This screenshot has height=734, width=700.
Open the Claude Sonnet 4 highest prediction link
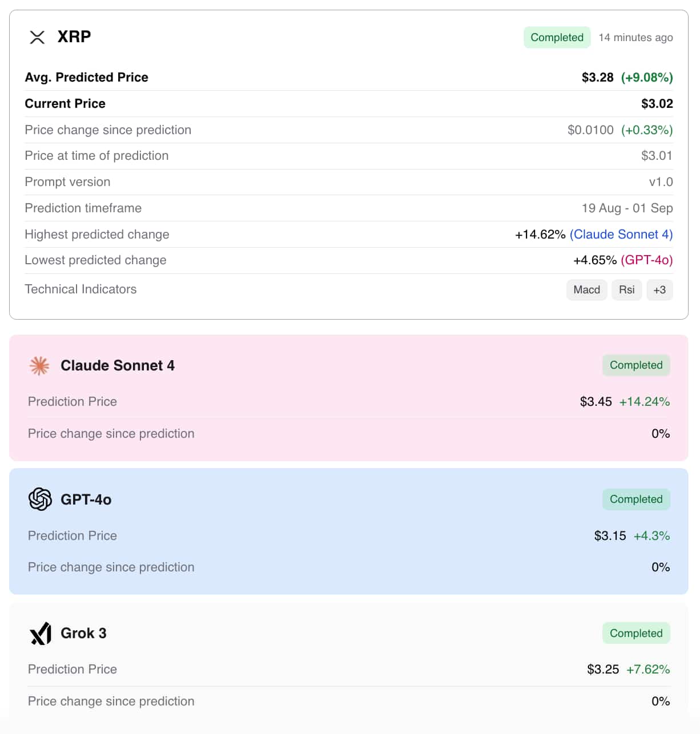click(621, 235)
